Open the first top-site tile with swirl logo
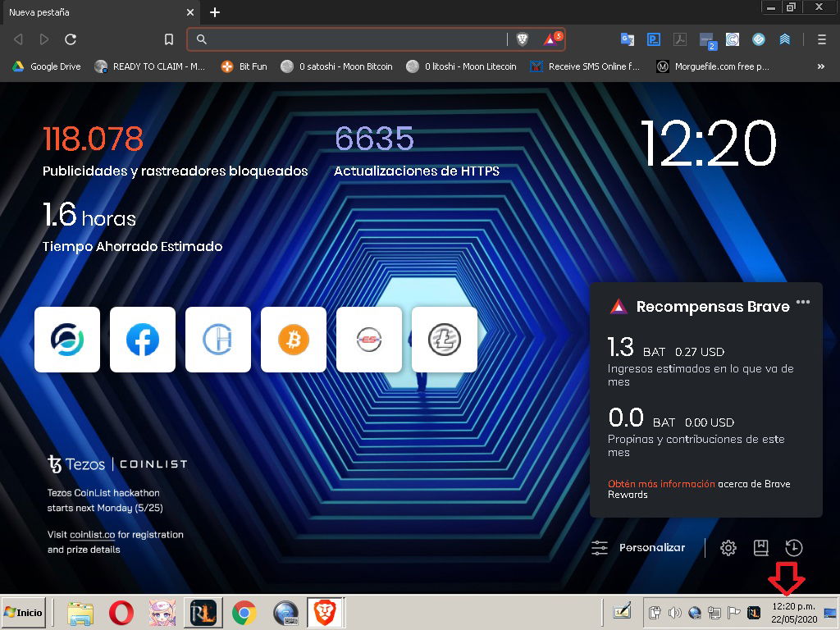This screenshot has height=630, width=840. (x=67, y=339)
